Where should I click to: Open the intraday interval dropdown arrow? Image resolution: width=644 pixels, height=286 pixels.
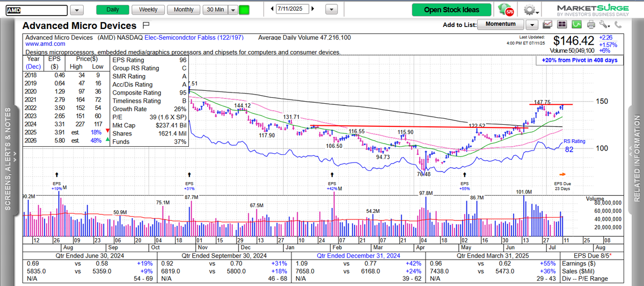(232, 10)
